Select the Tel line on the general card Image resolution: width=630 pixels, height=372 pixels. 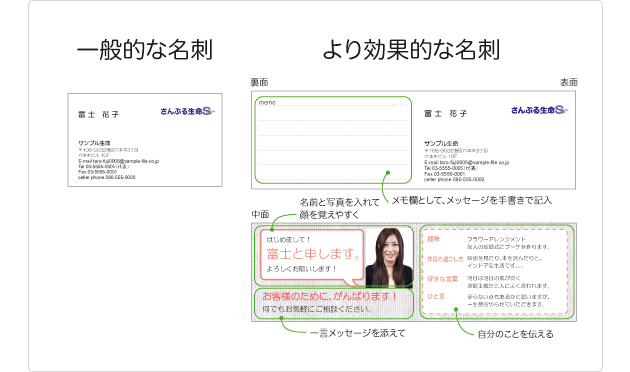point(103,166)
